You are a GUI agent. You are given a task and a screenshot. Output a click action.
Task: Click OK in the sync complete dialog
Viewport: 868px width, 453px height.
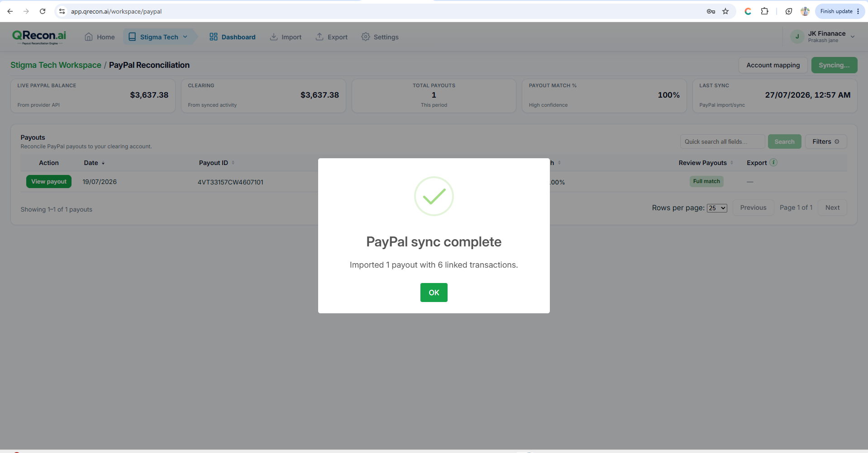434,293
